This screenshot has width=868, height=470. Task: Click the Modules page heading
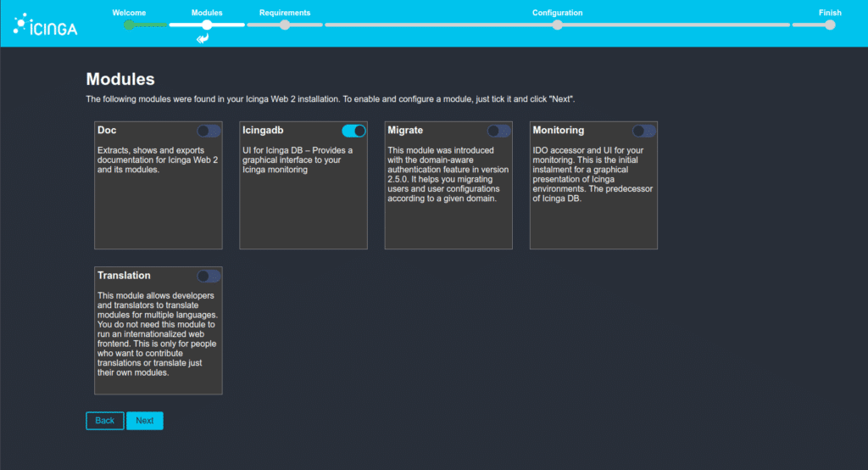click(120, 79)
